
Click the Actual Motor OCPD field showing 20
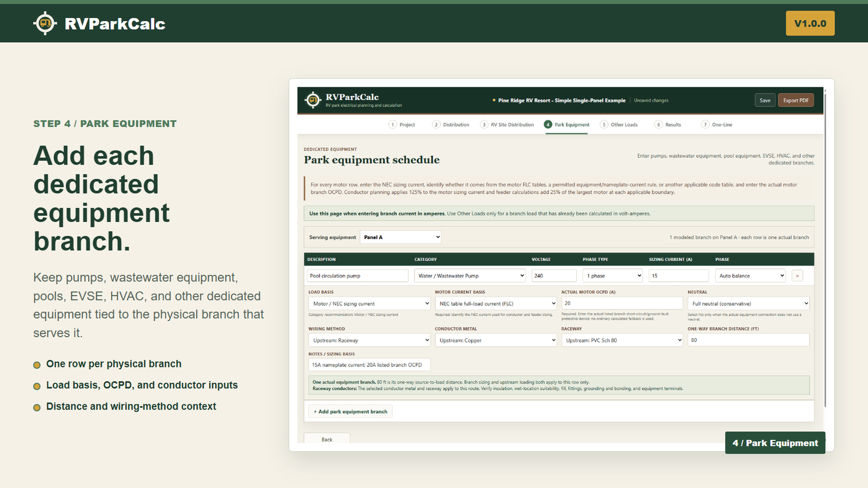tap(622, 303)
